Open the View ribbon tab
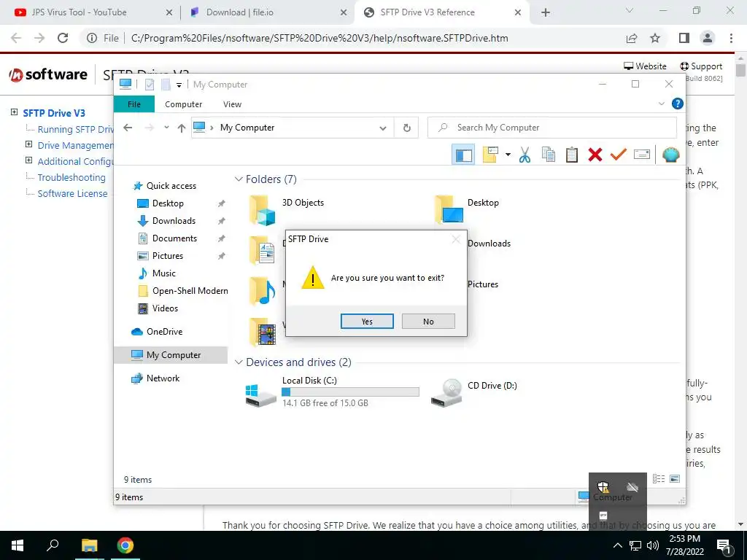The width and height of the screenshot is (747, 560). [232, 104]
